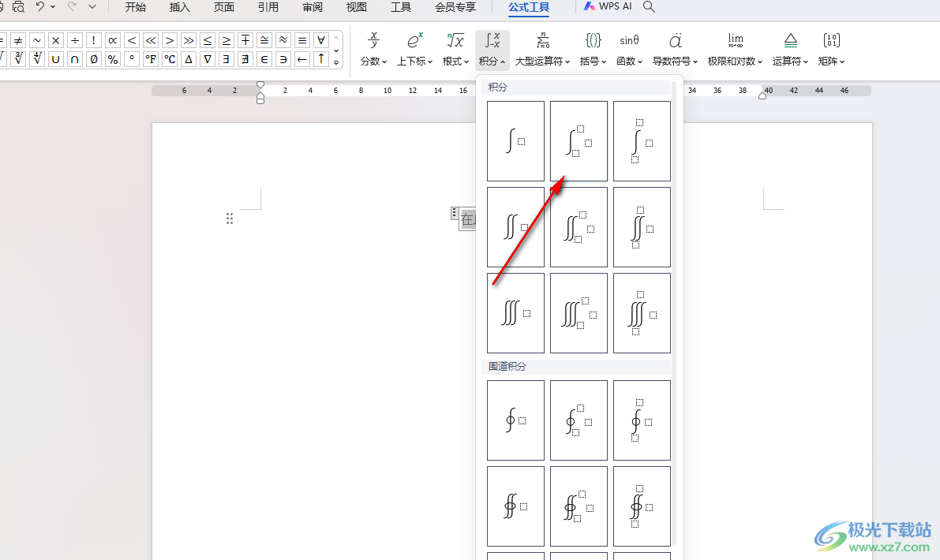Choose integral with stacked limits

click(642, 140)
